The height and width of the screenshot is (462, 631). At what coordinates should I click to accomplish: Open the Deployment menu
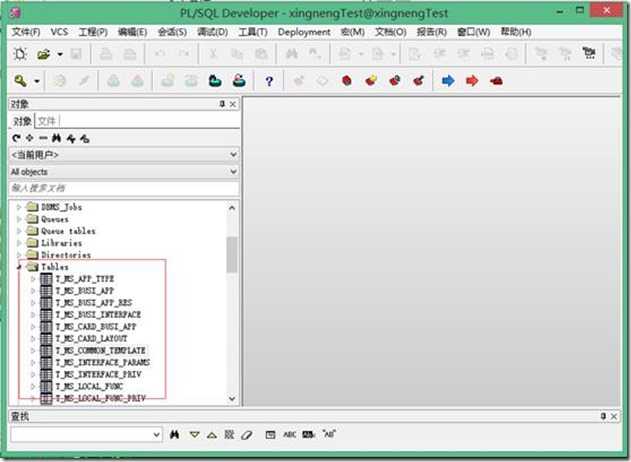tap(304, 32)
